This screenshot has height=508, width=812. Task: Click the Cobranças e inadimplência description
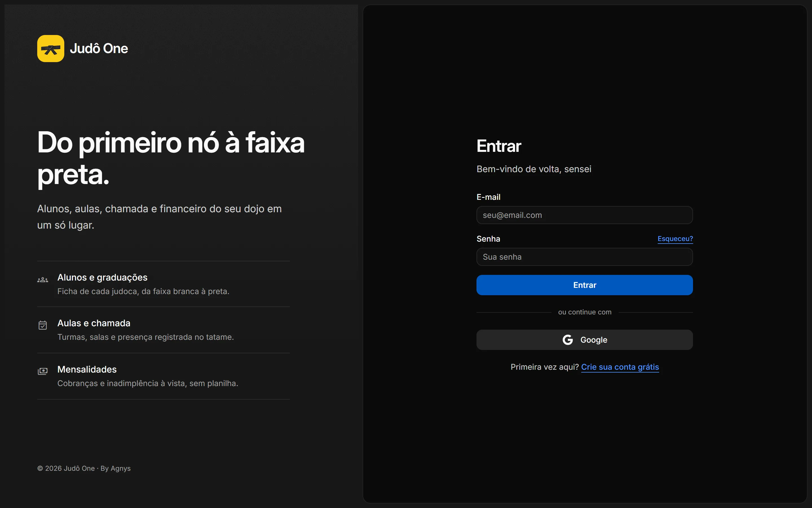pos(148,383)
